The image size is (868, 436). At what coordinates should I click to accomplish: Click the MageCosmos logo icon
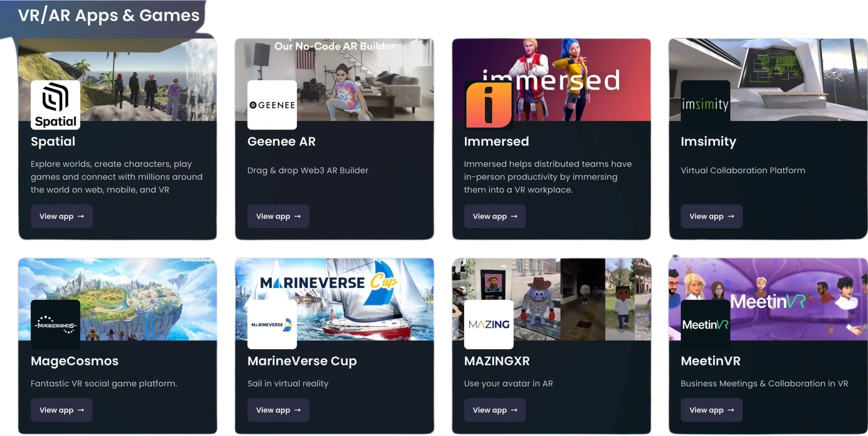click(x=55, y=324)
